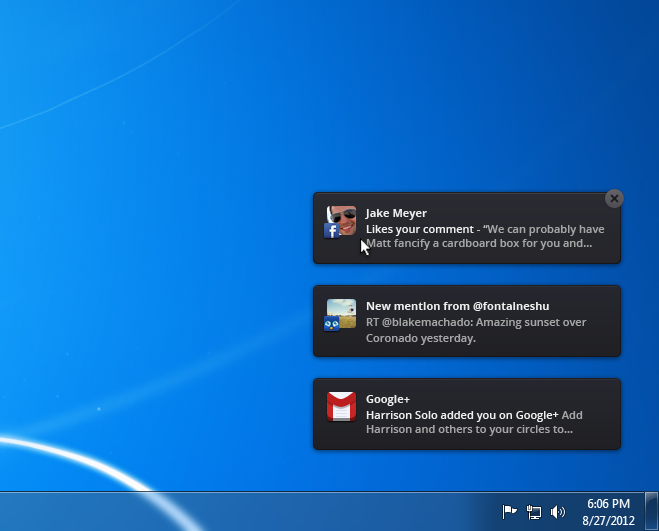Click the Show desktop button at taskbar end
The width and height of the screenshot is (659, 531).
[x=654, y=512]
